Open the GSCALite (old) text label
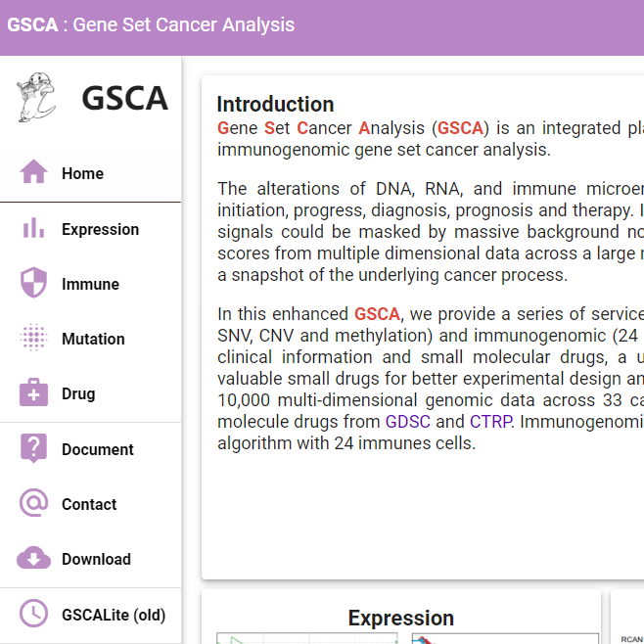The width and height of the screenshot is (644, 644). click(114, 615)
